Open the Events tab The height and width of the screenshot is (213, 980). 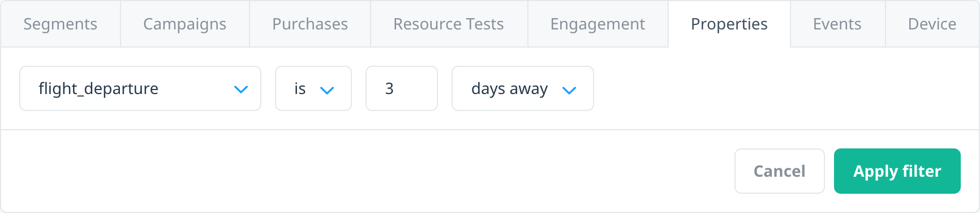(x=837, y=24)
